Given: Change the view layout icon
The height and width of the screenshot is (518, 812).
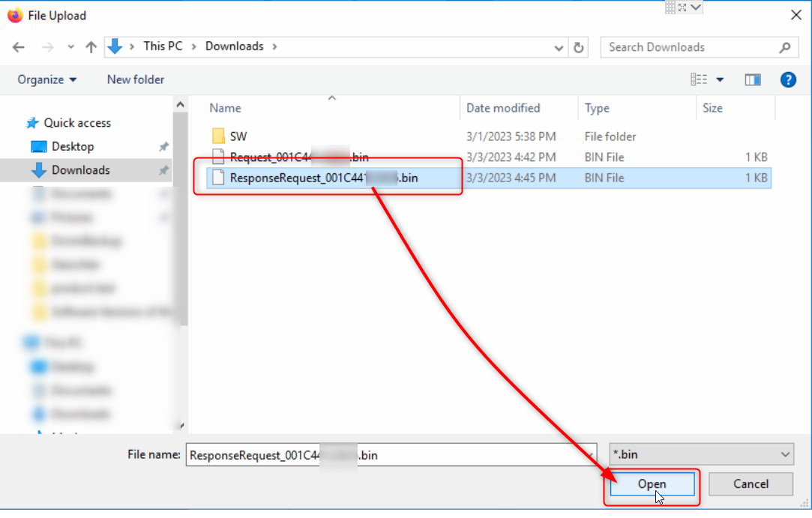Looking at the screenshot, I should click(x=699, y=79).
